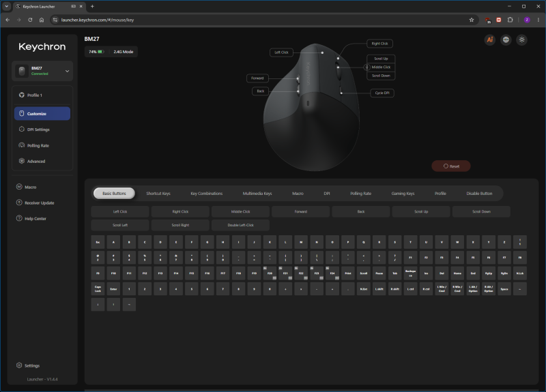Click the 2.4G Mode status text
Image resolution: width=546 pixels, height=392 pixels.
pyautogui.click(x=124, y=52)
